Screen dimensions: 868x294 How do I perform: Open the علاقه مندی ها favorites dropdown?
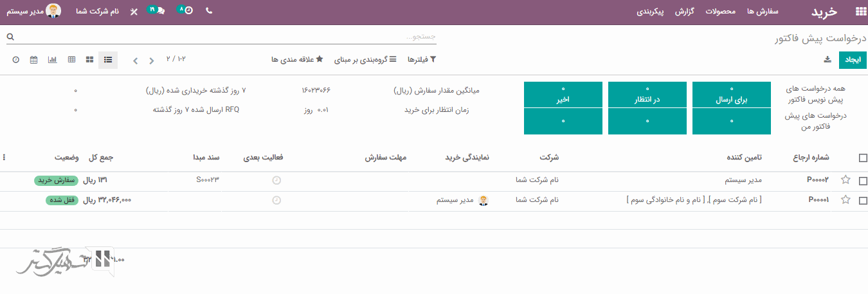coord(297,60)
